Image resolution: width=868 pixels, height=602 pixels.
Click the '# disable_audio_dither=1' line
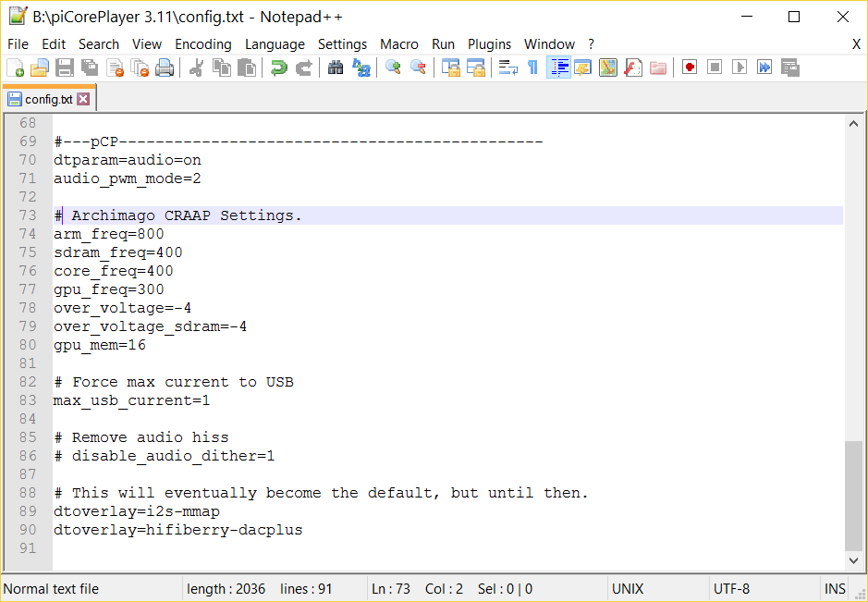165,456
